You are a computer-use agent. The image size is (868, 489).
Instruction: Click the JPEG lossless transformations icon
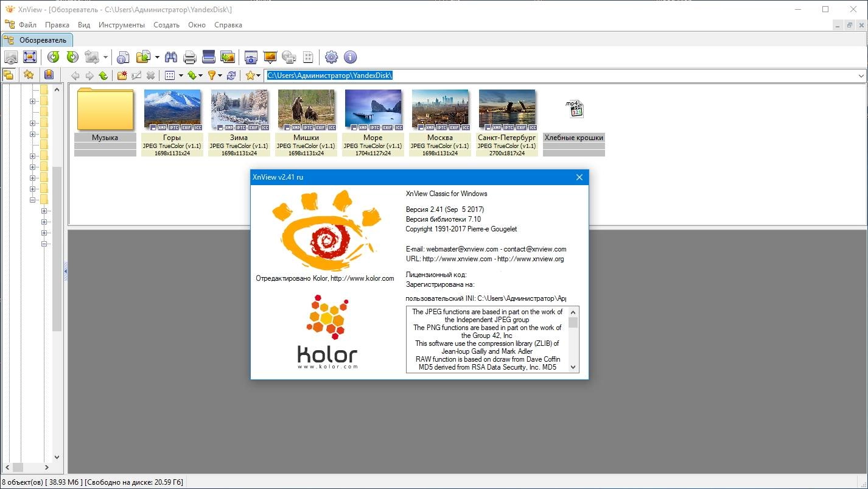(x=92, y=57)
